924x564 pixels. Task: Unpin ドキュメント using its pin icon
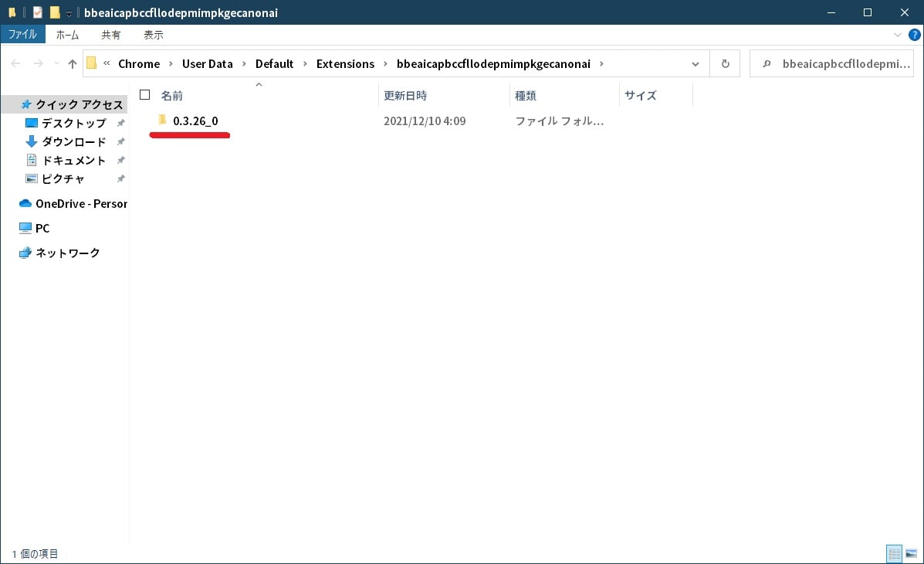tap(120, 161)
